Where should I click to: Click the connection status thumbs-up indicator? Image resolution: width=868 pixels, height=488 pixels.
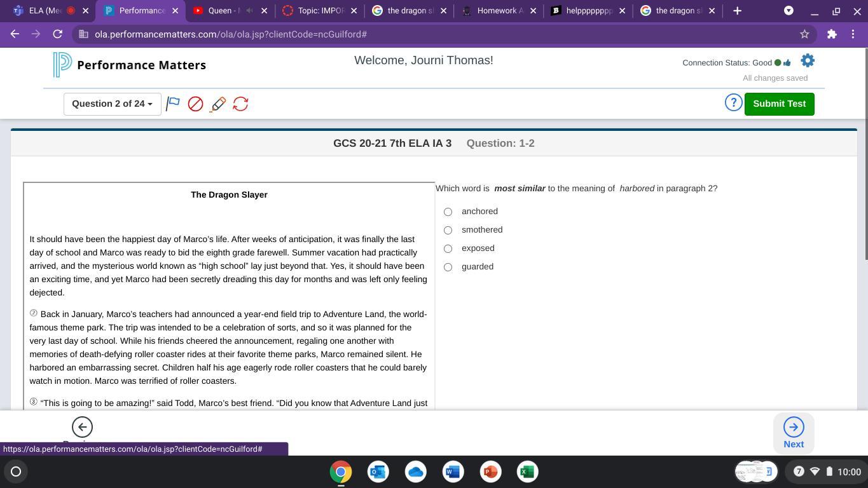click(x=787, y=62)
